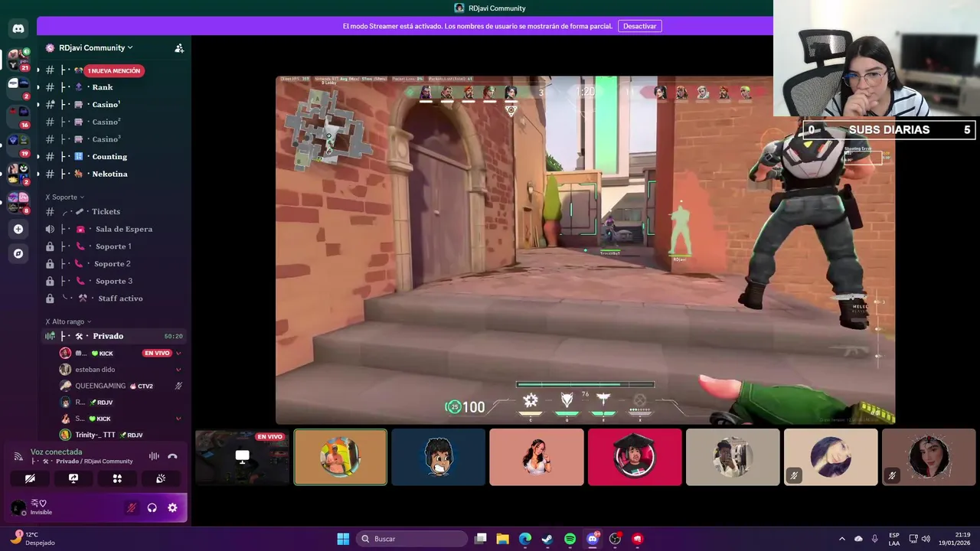Open OneDrive cloud tray icon
This screenshot has height=551, width=980.
tap(858, 539)
